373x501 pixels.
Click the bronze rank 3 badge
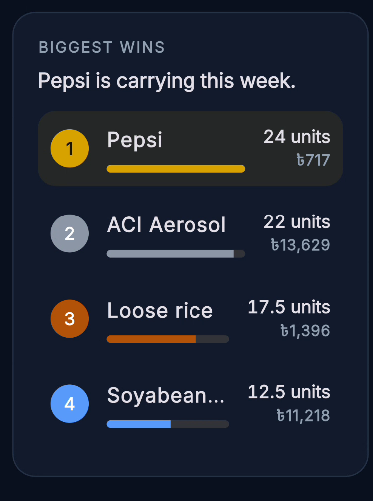70,319
